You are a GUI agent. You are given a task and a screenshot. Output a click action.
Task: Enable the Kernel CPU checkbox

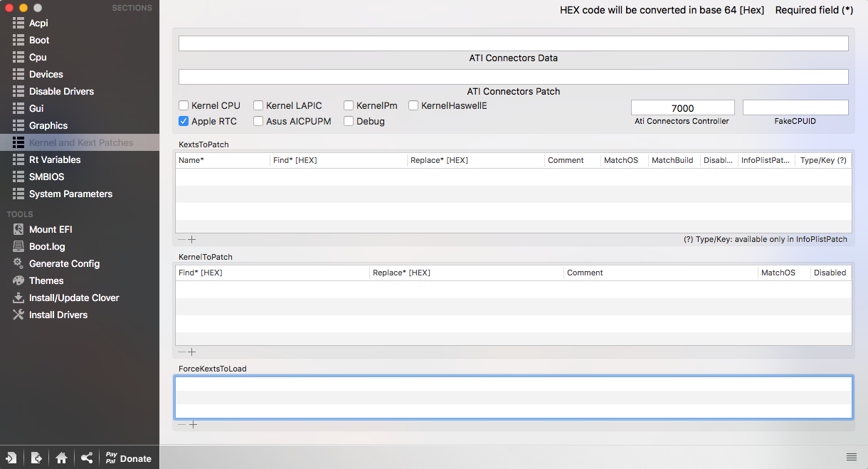184,105
